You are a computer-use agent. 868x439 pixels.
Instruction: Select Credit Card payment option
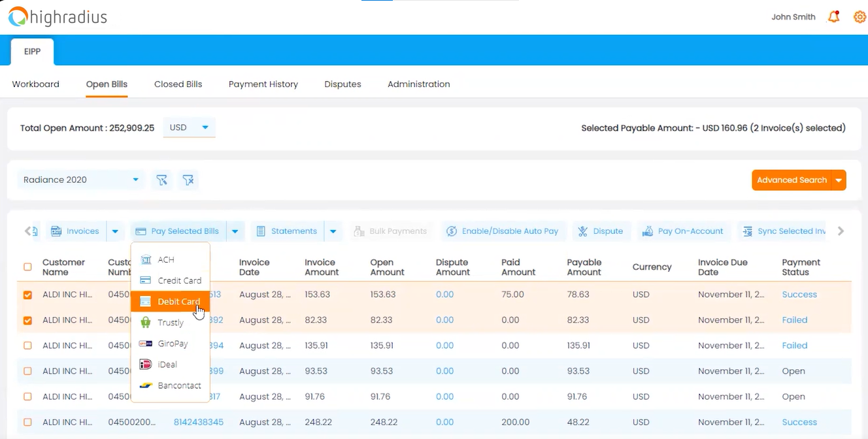[170, 280]
